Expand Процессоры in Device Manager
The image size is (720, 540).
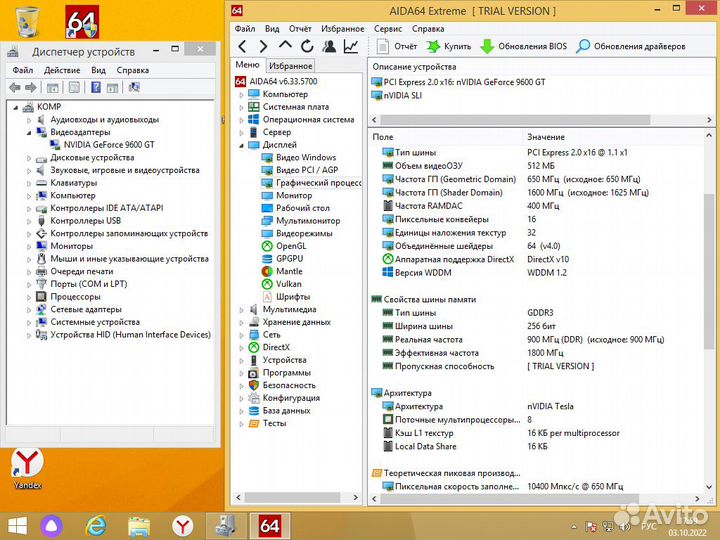pyautogui.click(x=29, y=297)
